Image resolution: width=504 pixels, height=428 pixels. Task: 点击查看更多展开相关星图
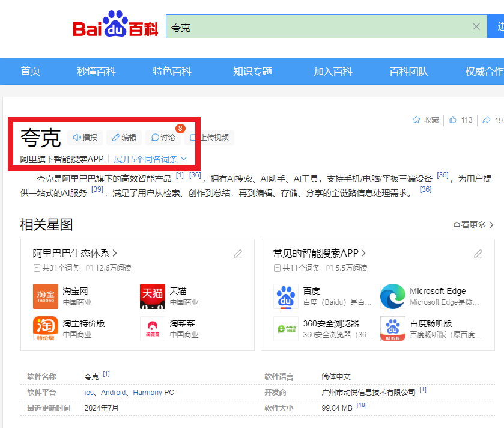(472, 223)
